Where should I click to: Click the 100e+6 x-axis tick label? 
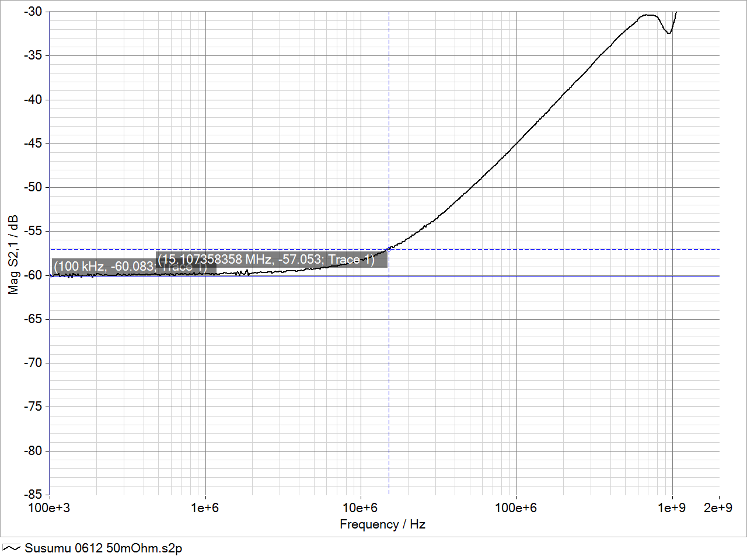pos(516,508)
